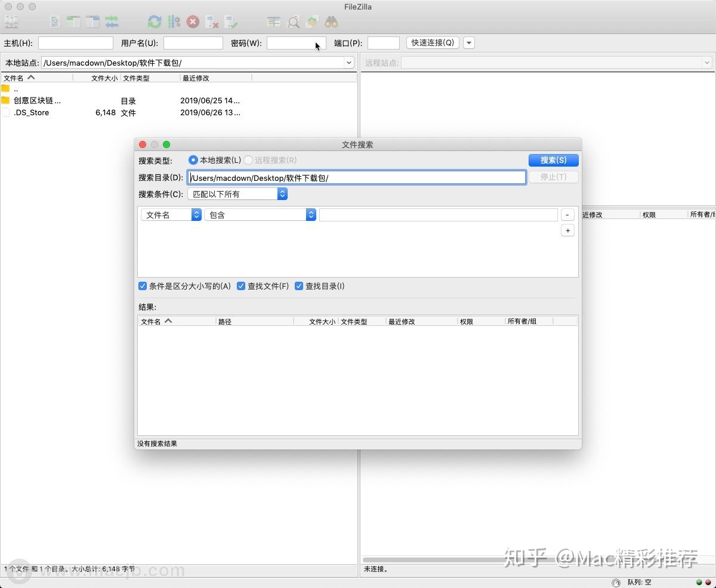Open directory listing filters icon
Screen dimensions: 716x588
tap(274, 22)
